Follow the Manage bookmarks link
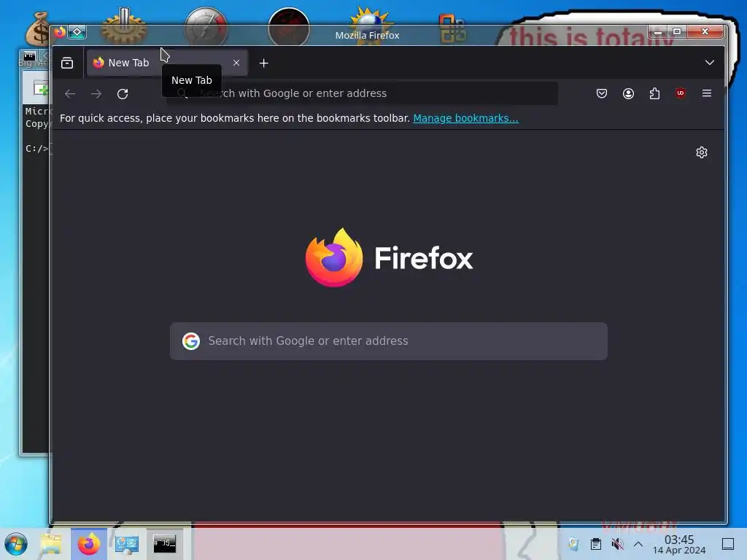 point(465,118)
